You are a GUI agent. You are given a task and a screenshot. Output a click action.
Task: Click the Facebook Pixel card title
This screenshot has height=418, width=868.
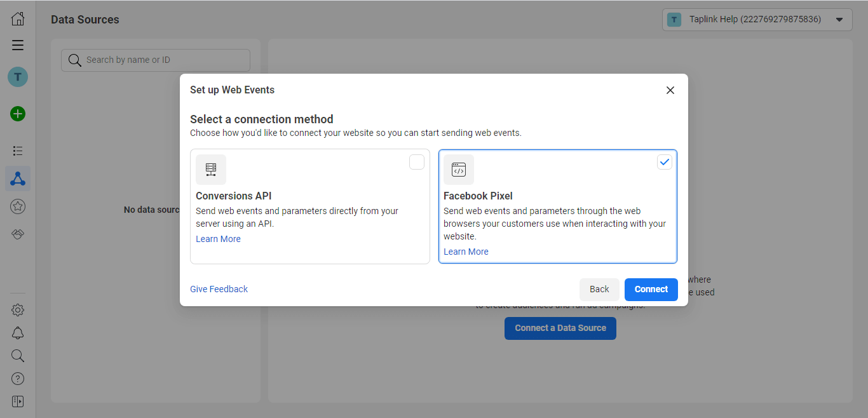coord(478,196)
